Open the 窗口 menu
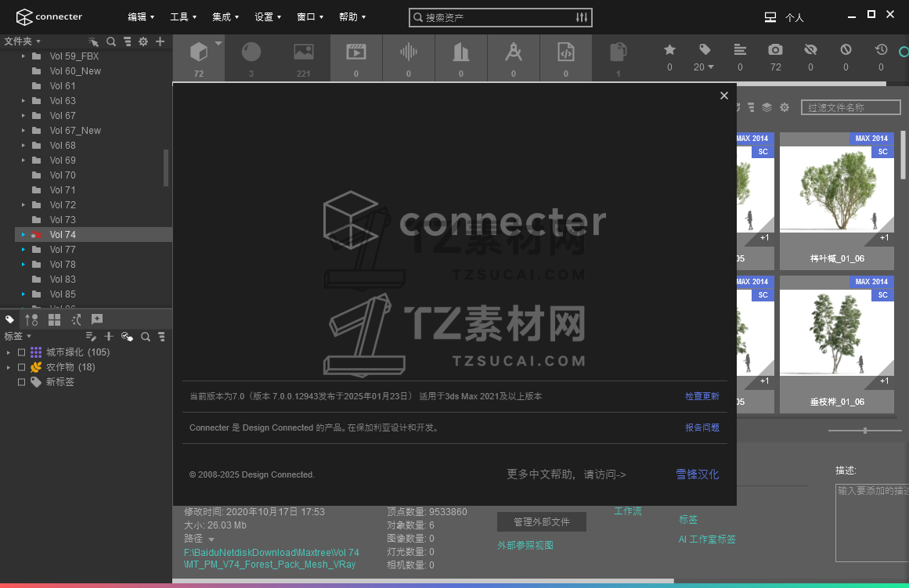This screenshot has height=588, width=909. point(310,16)
